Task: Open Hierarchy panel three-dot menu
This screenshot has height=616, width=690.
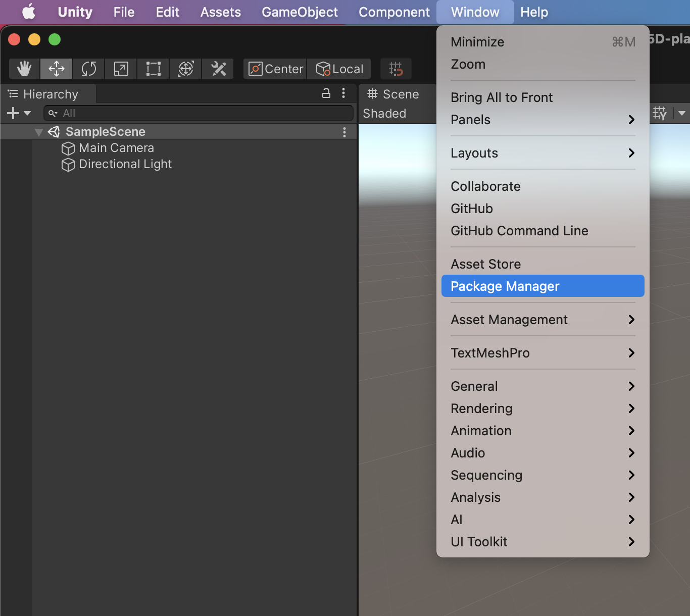Action: (x=343, y=93)
